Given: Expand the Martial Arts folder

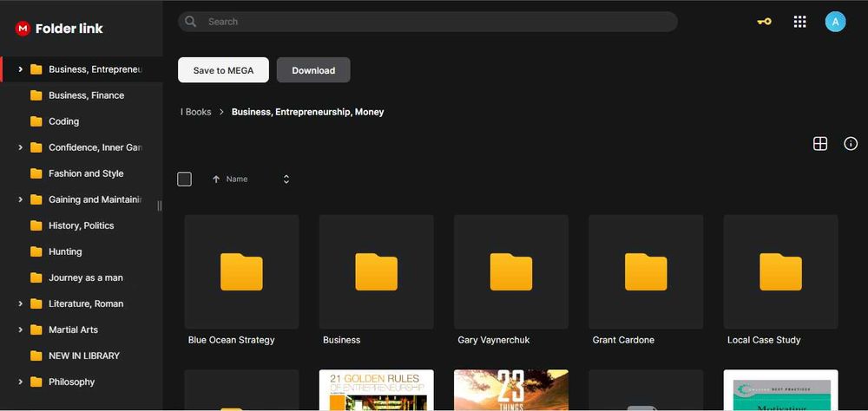Looking at the screenshot, I should click(x=21, y=329).
